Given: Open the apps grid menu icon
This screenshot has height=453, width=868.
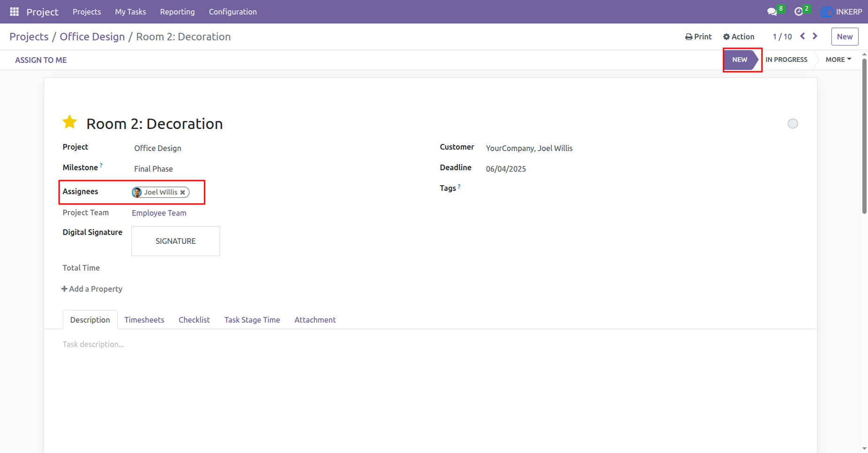Looking at the screenshot, I should point(14,12).
